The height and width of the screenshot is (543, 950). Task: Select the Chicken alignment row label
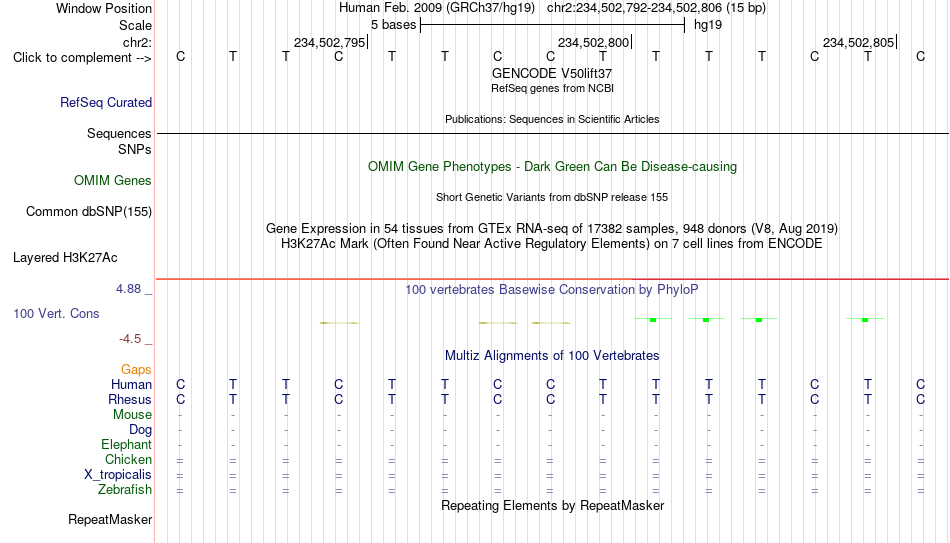pos(128,459)
